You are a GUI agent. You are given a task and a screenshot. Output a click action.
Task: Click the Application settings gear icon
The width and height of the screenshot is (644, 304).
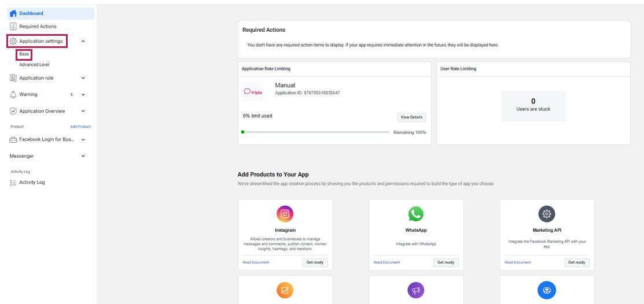click(13, 41)
